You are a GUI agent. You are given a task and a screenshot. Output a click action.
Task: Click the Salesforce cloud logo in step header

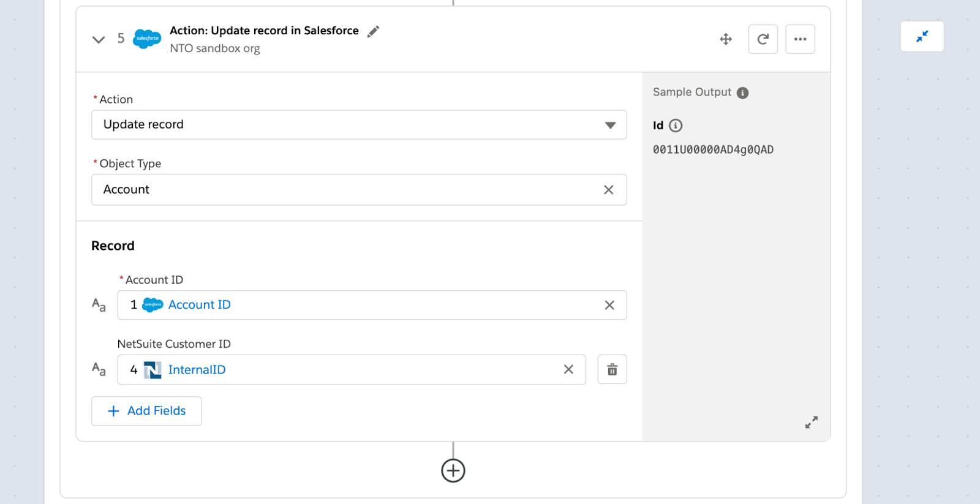click(147, 39)
